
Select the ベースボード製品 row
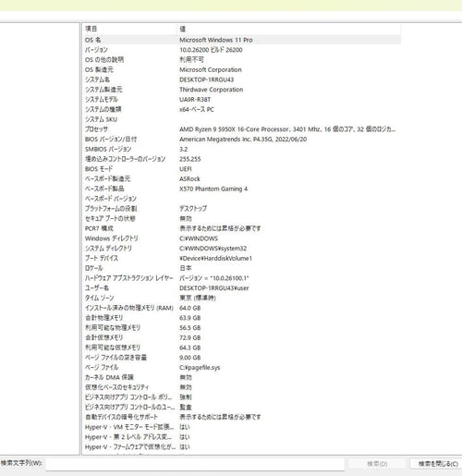241,189
